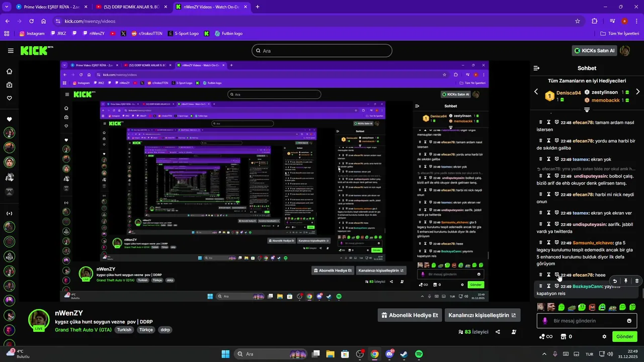Pin the hovered chat message
The width and height of the screenshot is (644, 362).
tap(626, 281)
